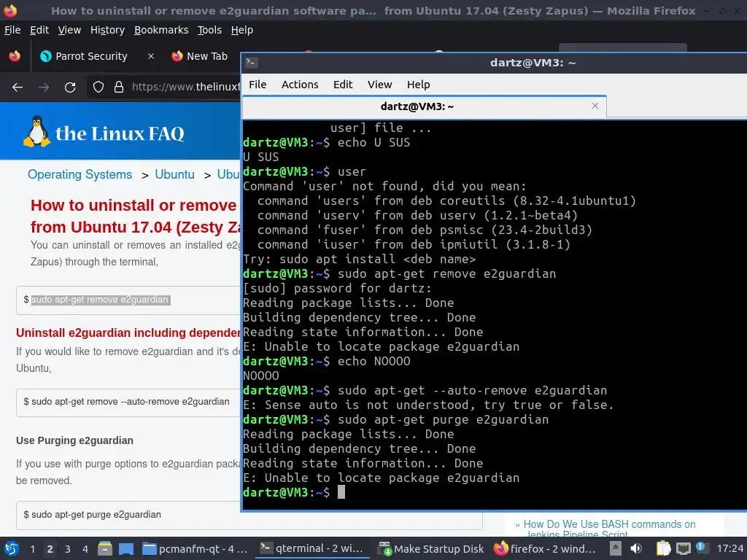Reload the page in Firefox
The height and width of the screenshot is (560, 747).
(70, 87)
